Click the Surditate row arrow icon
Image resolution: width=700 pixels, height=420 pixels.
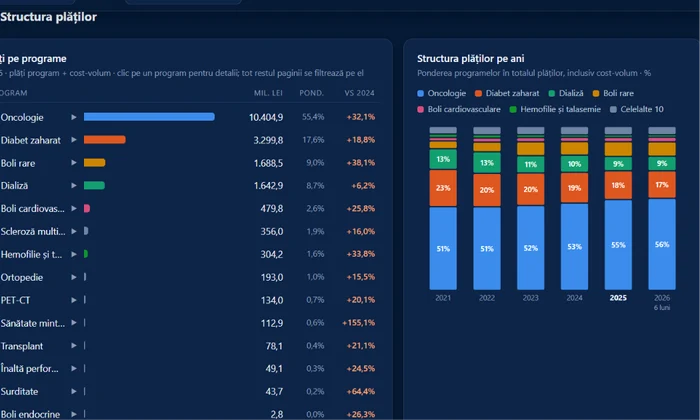(74, 391)
